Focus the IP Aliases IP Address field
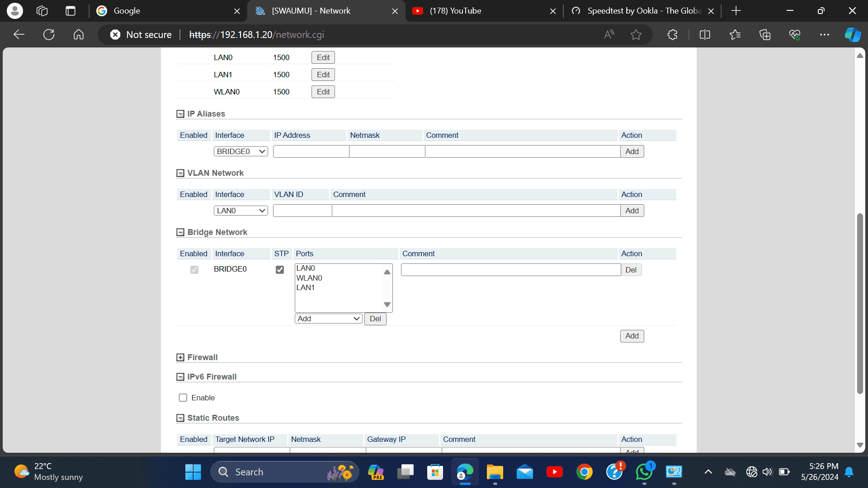The height and width of the screenshot is (488, 868). [x=311, y=151]
